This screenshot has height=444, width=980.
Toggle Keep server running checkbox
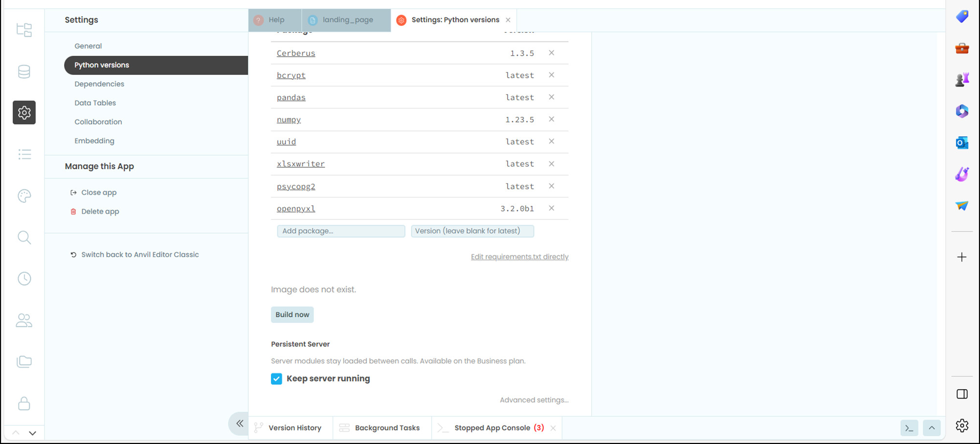pos(276,378)
